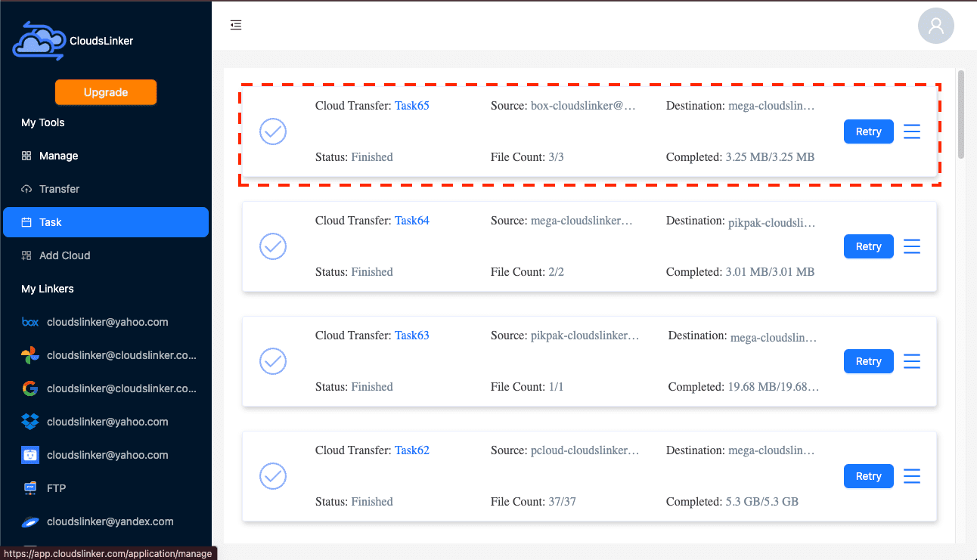
Task: Open the Task65 link
Action: (412, 106)
